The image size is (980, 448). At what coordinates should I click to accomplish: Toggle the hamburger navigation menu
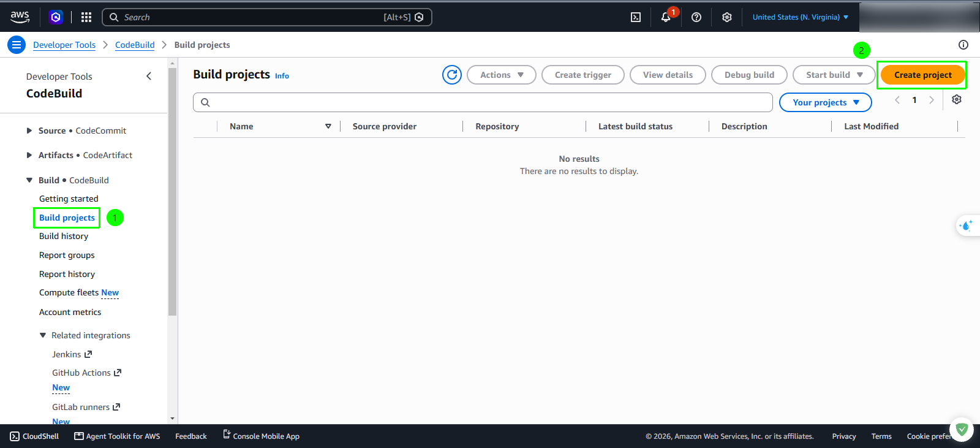coord(17,45)
